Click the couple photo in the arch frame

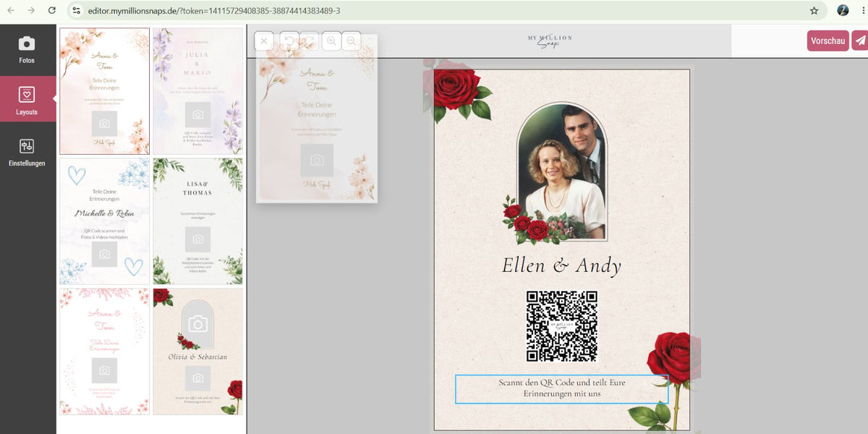tap(563, 171)
